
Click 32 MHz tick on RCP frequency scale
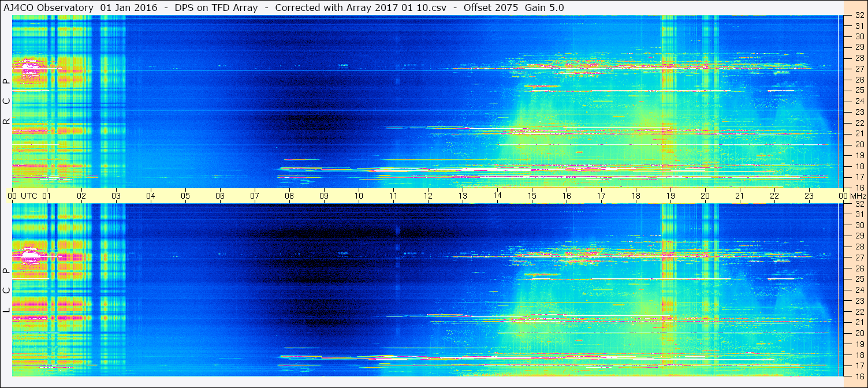(x=859, y=16)
